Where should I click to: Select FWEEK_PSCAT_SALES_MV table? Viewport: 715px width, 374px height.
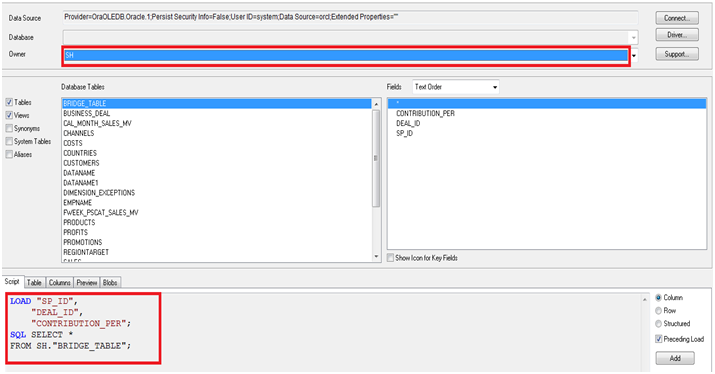pyautogui.click(x=217, y=213)
